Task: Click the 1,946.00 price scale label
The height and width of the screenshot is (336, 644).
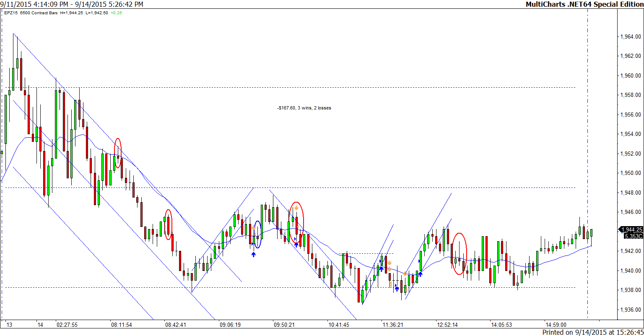Action: coord(631,212)
